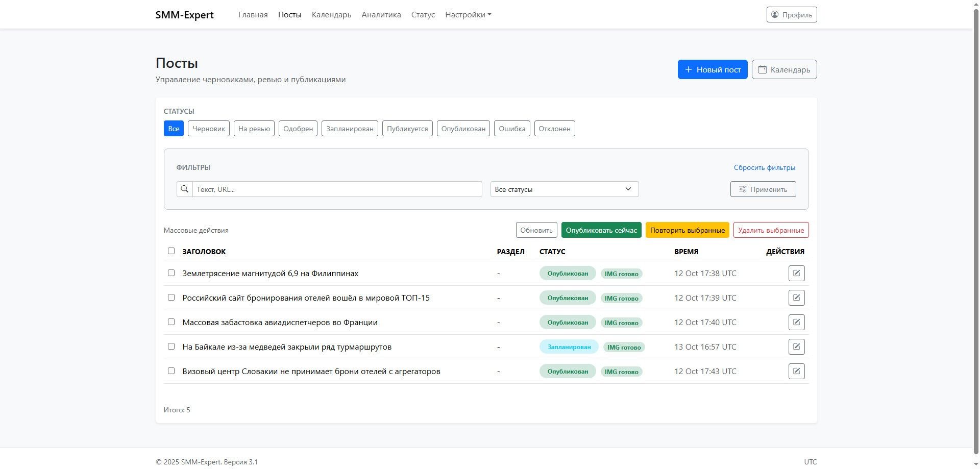Image resolution: width=980 pixels, height=469 pixels.
Task: Apply filters with the Применить button
Action: (763, 189)
